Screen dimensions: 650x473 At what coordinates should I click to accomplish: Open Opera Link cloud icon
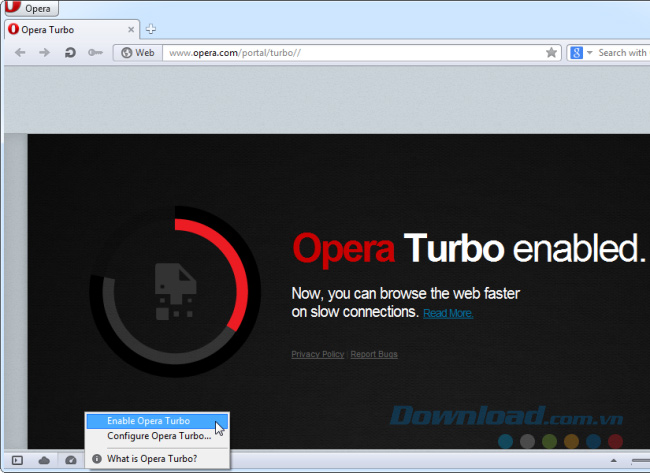point(44,460)
